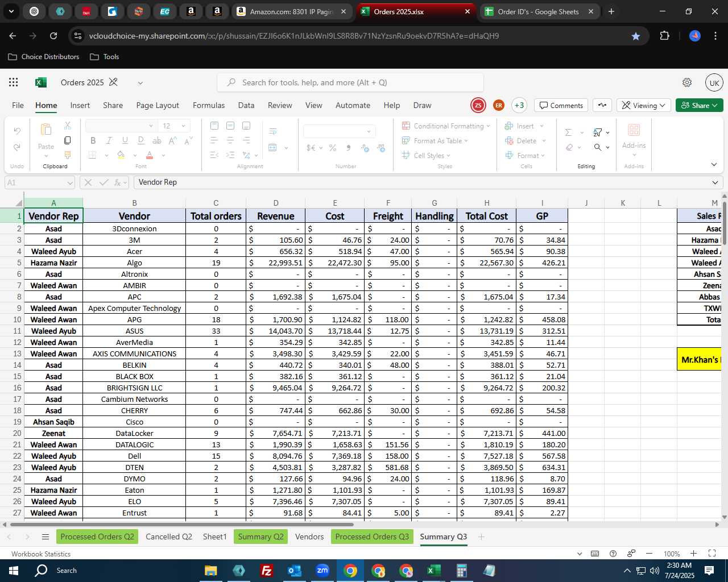The height and width of the screenshot is (582, 728).
Task: Open the font size 12 dropdown
Action: pos(183,126)
